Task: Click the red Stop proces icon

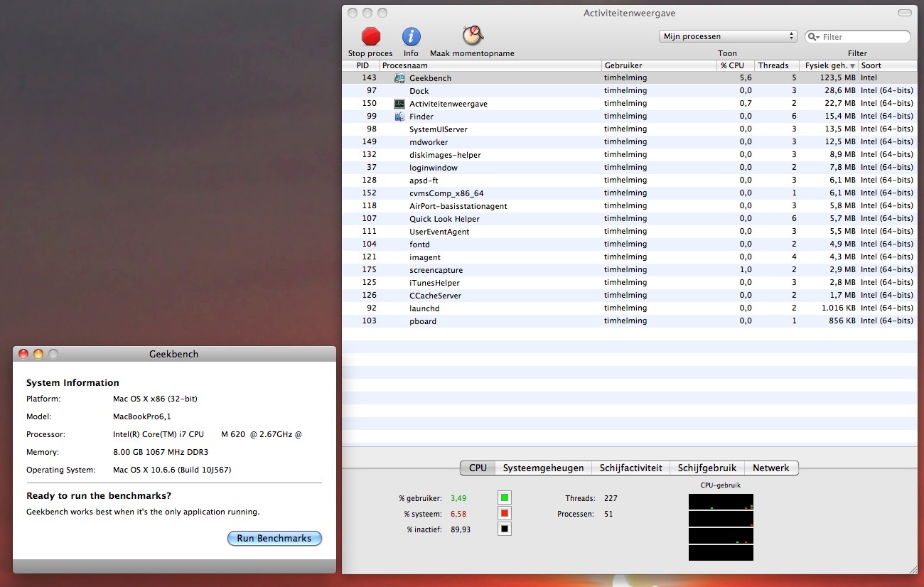Action: click(x=371, y=36)
